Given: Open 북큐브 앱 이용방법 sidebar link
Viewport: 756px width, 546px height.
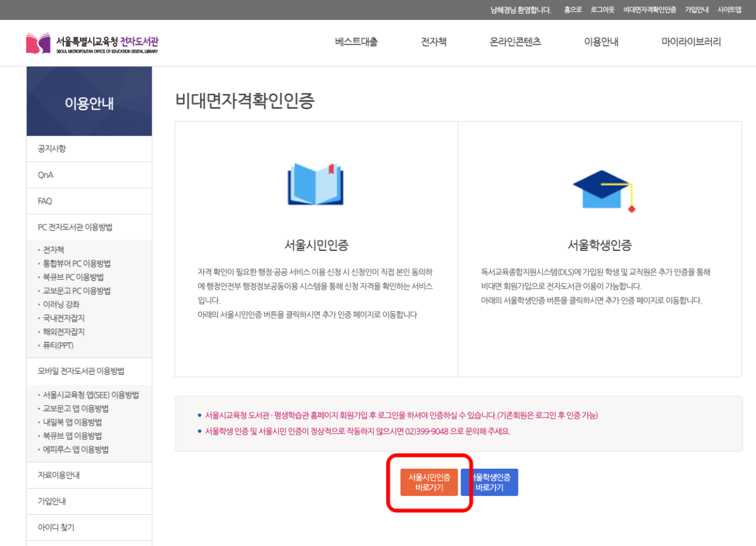Looking at the screenshot, I should click(x=72, y=436).
